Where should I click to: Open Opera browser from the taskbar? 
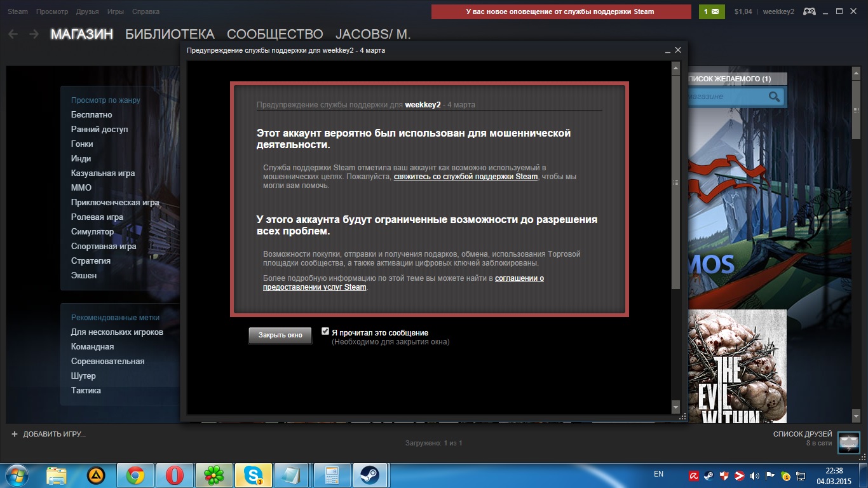(x=175, y=475)
